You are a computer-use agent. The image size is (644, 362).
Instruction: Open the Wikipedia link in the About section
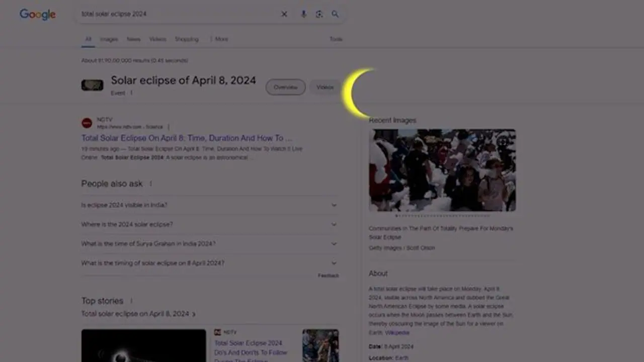coord(397,332)
